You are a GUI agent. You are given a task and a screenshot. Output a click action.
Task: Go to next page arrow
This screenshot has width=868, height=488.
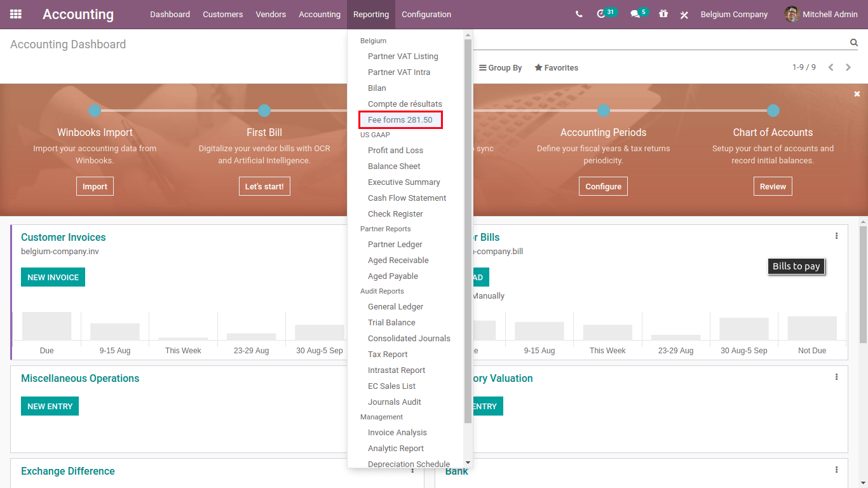[x=848, y=67]
